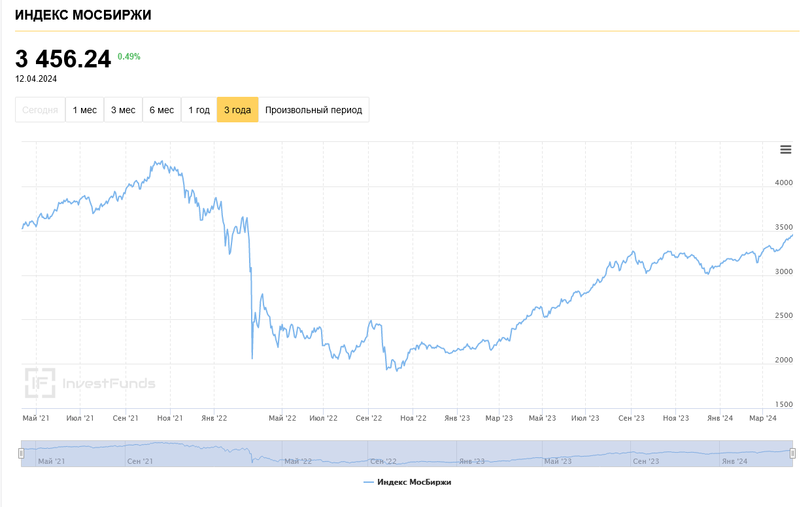Select the Сегодня period tab

41,110
